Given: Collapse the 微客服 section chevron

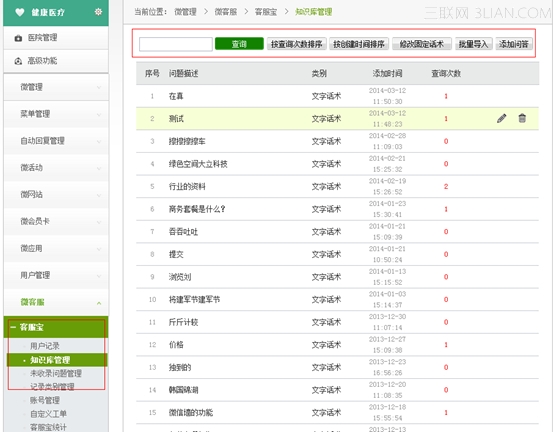Looking at the screenshot, I should point(99,303).
